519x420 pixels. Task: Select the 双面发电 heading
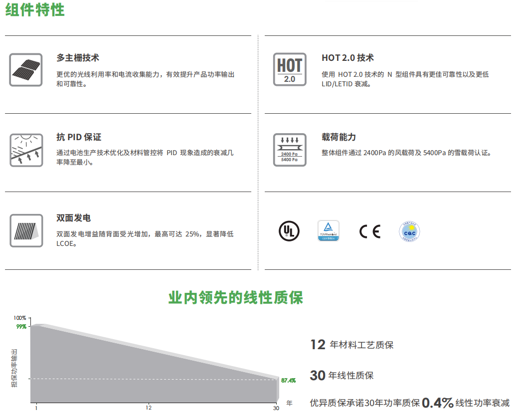(x=73, y=217)
